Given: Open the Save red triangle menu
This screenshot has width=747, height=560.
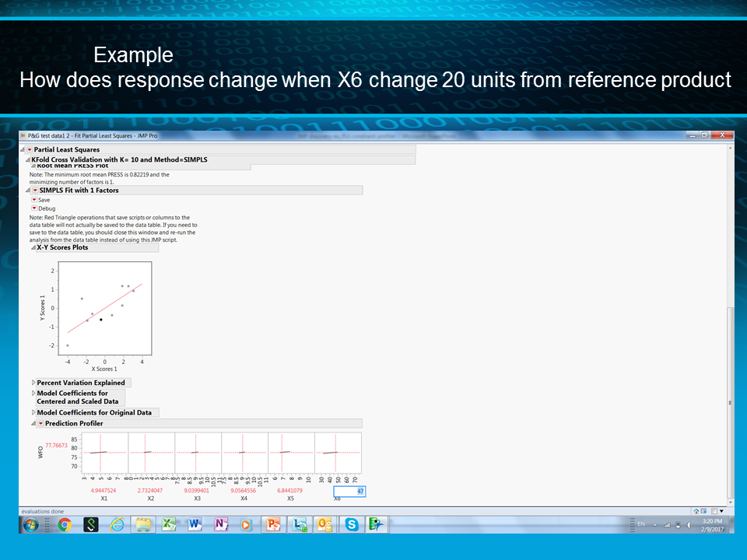Looking at the screenshot, I should [x=35, y=200].
